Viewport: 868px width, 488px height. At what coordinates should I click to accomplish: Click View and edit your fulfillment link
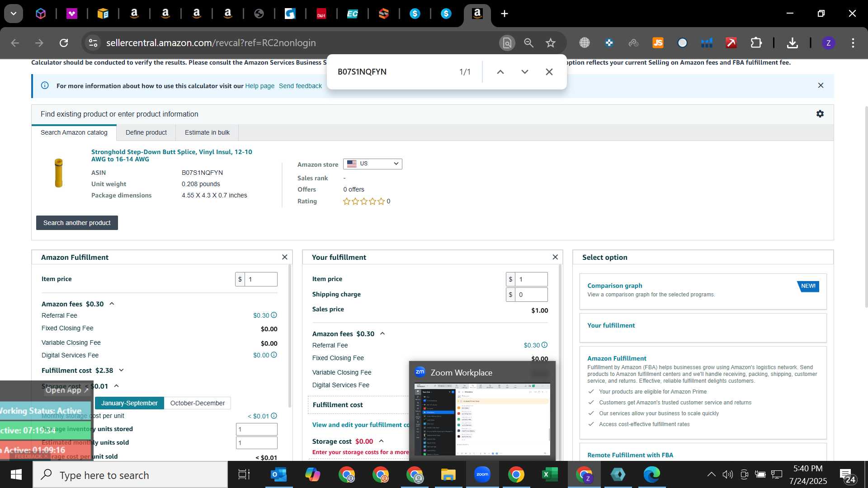360,425
